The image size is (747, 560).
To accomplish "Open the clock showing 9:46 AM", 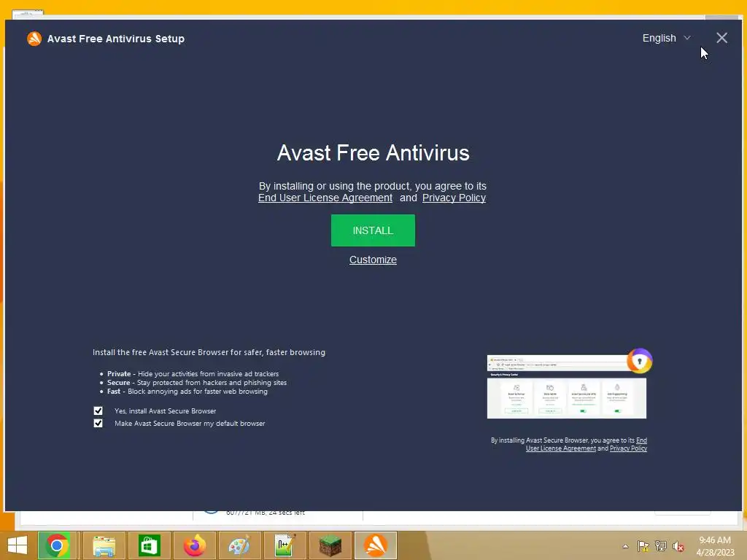I will pyautogui.click(x=715, y=545).
